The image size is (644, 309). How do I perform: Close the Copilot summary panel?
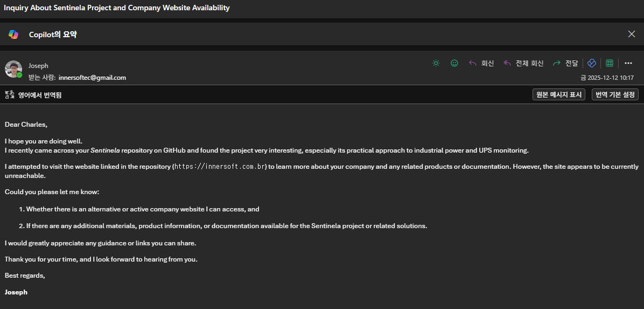[x=632, y=34]
